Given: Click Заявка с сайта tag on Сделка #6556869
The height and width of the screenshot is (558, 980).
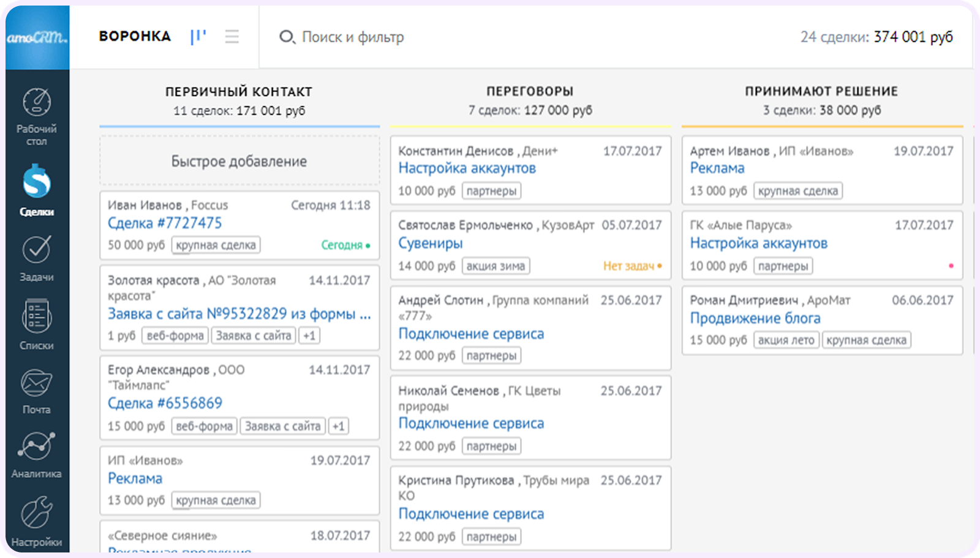Looking at the screenshot, I should point(282,426).
